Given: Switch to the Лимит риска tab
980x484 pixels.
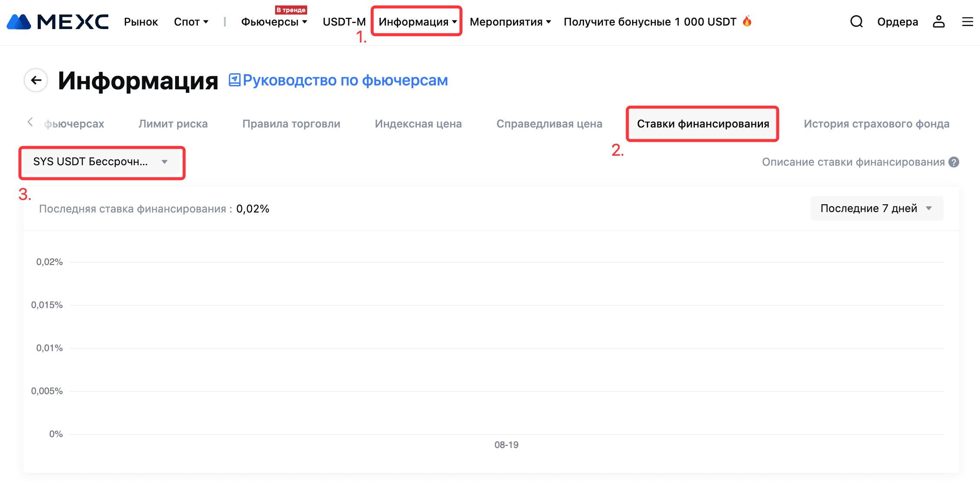Looking at the screenshot, I should pyautogui.click(x=173, y=124).
